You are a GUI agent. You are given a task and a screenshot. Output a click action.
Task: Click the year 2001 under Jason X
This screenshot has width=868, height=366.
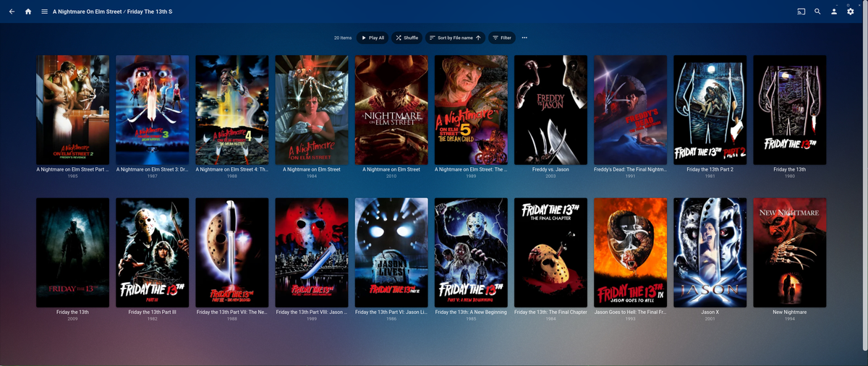[710, 319]
